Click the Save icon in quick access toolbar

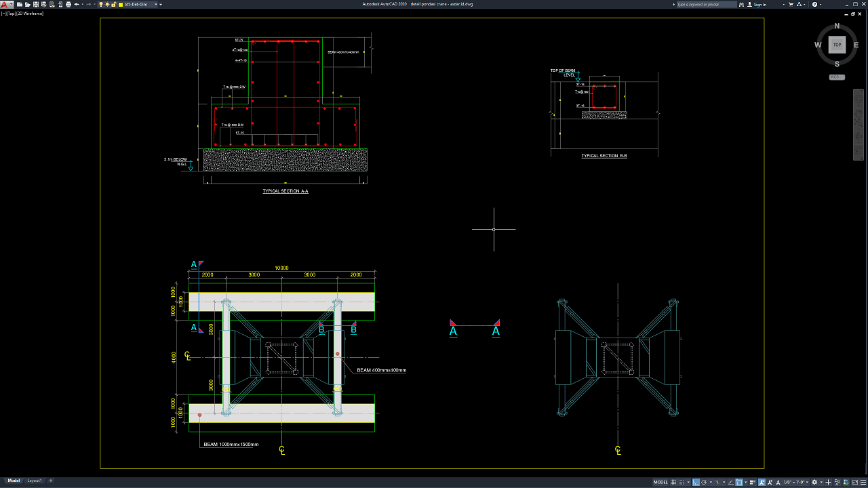[35, 4]
